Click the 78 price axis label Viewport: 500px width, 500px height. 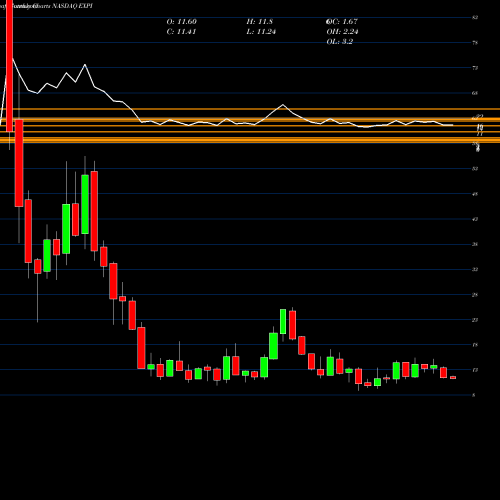475,43
